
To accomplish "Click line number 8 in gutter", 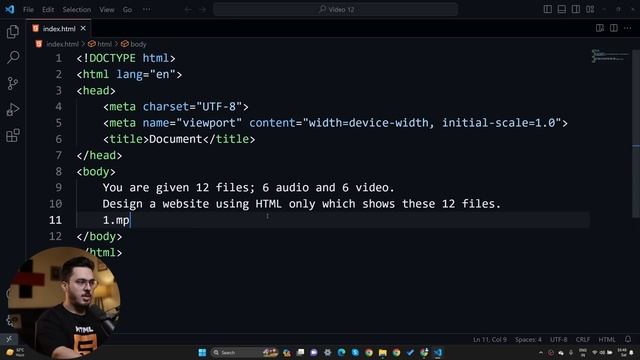I will click(59, 171).
